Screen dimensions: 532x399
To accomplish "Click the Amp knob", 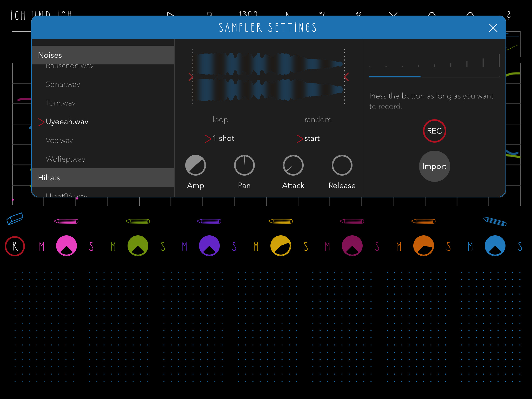I will click(195, 165).
